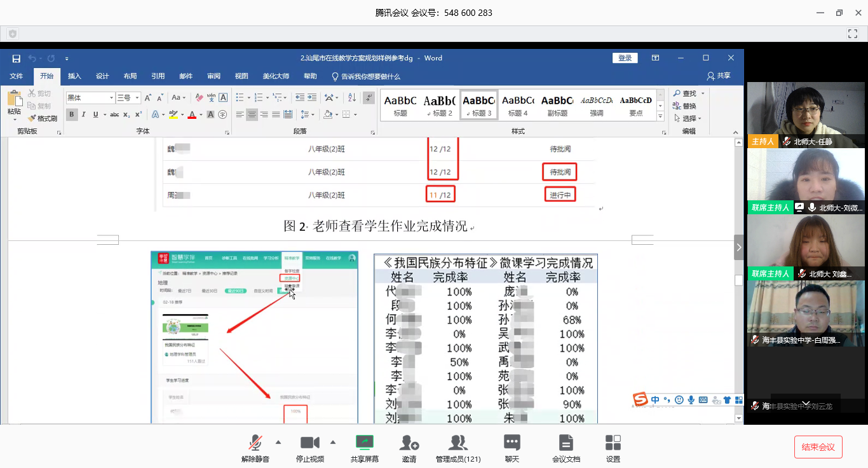Image resolution: width=868 pixels, height=468 pixels.
Task: Click the Replace tool in editing group
Action: point(685,106)
